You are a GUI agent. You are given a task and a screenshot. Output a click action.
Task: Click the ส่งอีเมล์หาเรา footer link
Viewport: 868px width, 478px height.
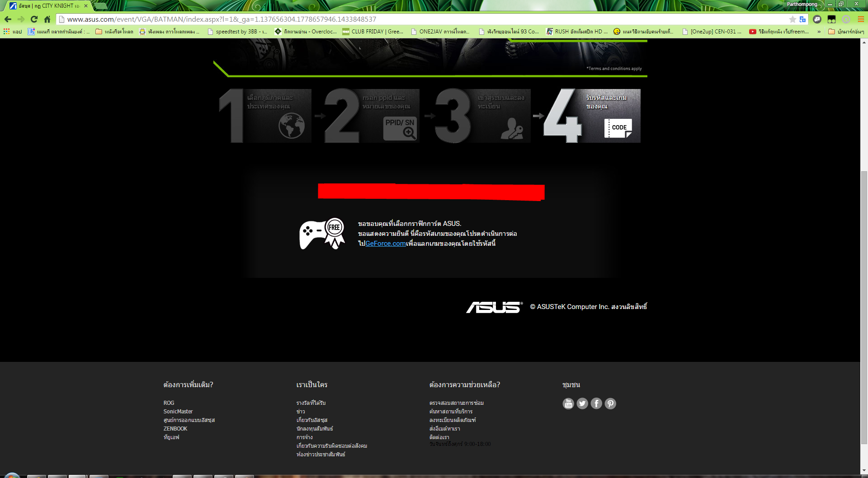[x=445, y=429]
